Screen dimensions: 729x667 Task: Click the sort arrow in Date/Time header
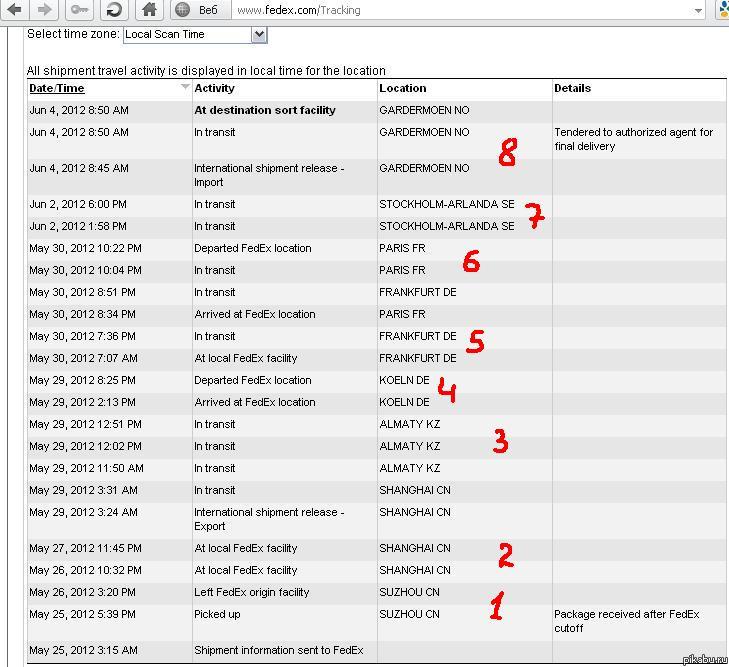[184, 88]
